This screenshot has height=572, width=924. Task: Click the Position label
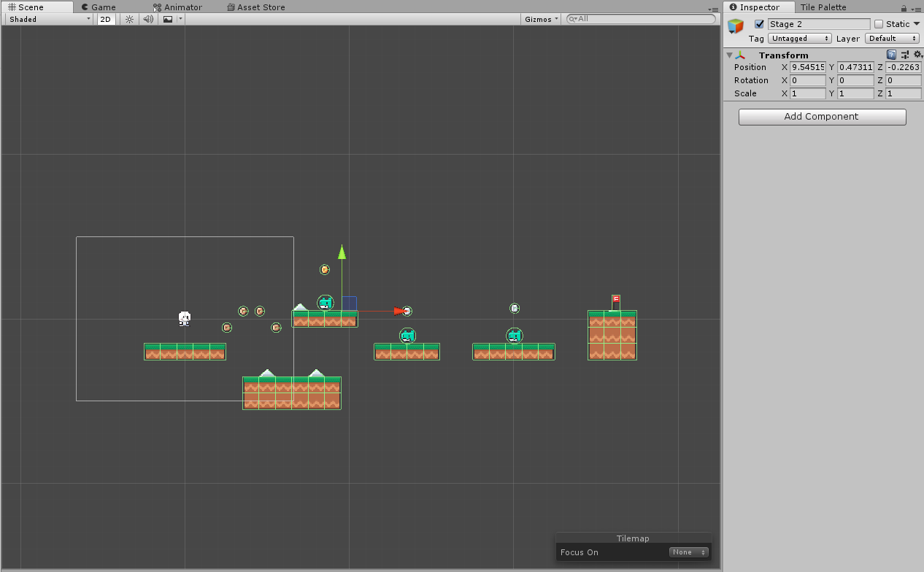(750, 67)
